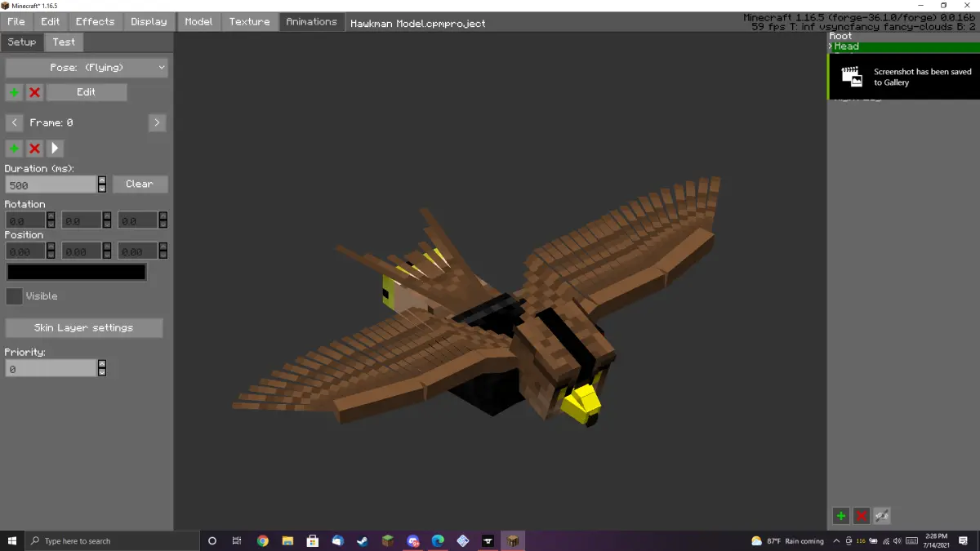
Task: Open the Pose (Flying) dropdown
Action: click(87, 68)
